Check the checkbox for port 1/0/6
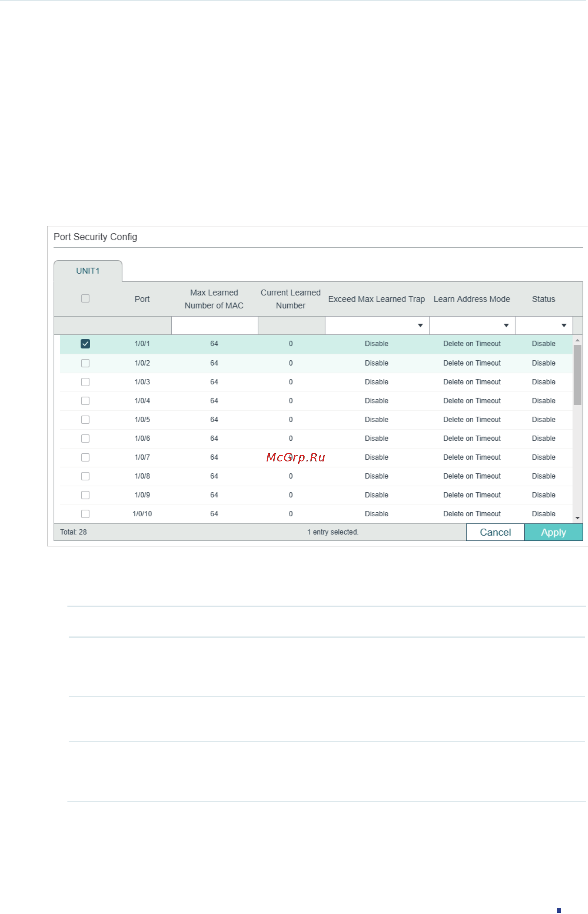Screen dimensions: 588x914 click(85, 438)
